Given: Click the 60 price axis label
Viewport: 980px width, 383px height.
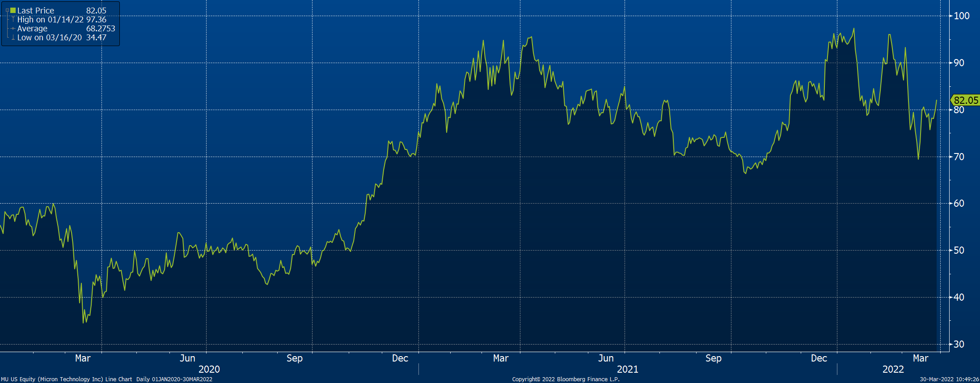Looking at the screenshot, I should pos(959,203).
